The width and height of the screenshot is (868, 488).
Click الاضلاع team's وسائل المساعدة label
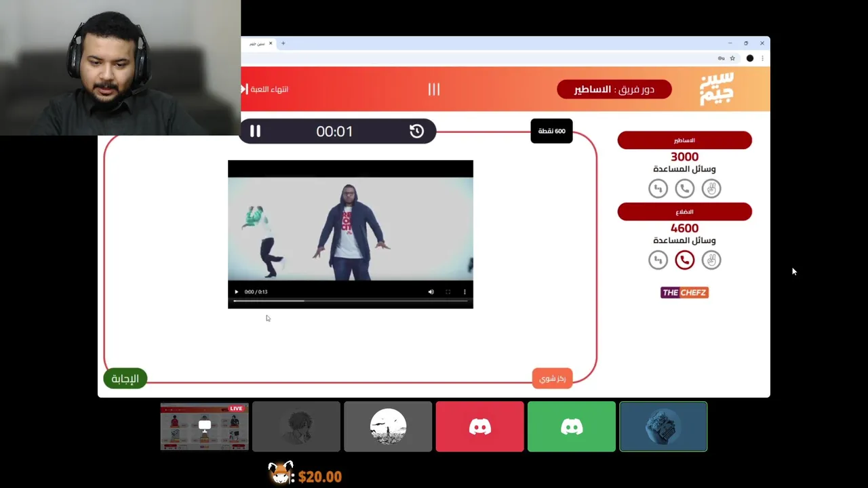[x=684, y=241]
